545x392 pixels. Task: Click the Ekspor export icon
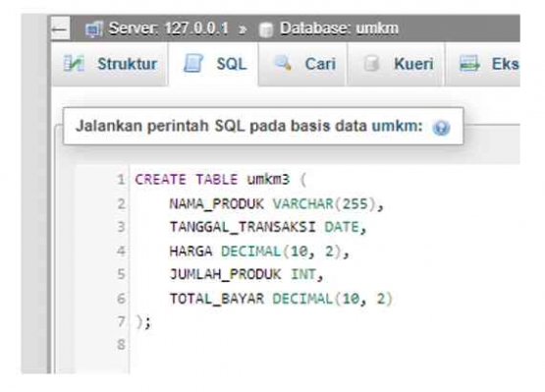469,64
